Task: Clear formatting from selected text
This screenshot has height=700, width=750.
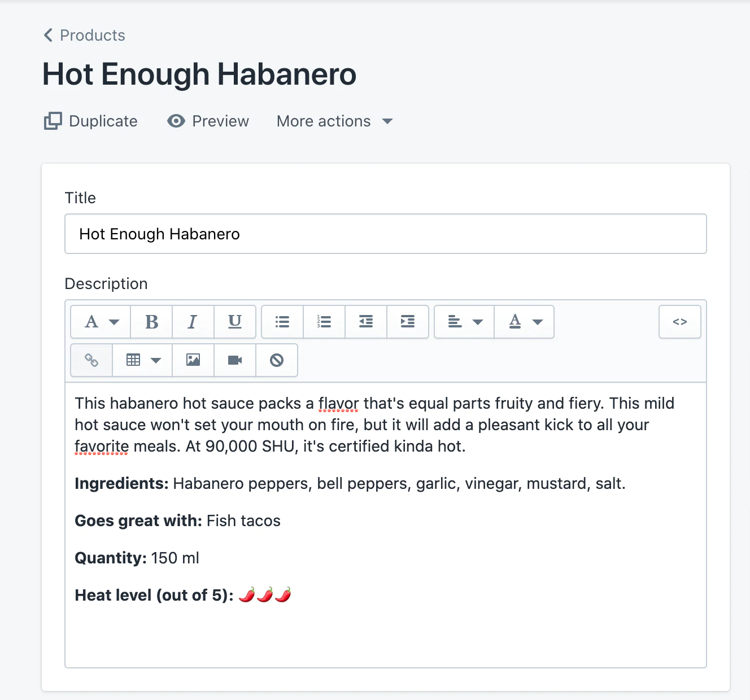Action: point(277,360)
